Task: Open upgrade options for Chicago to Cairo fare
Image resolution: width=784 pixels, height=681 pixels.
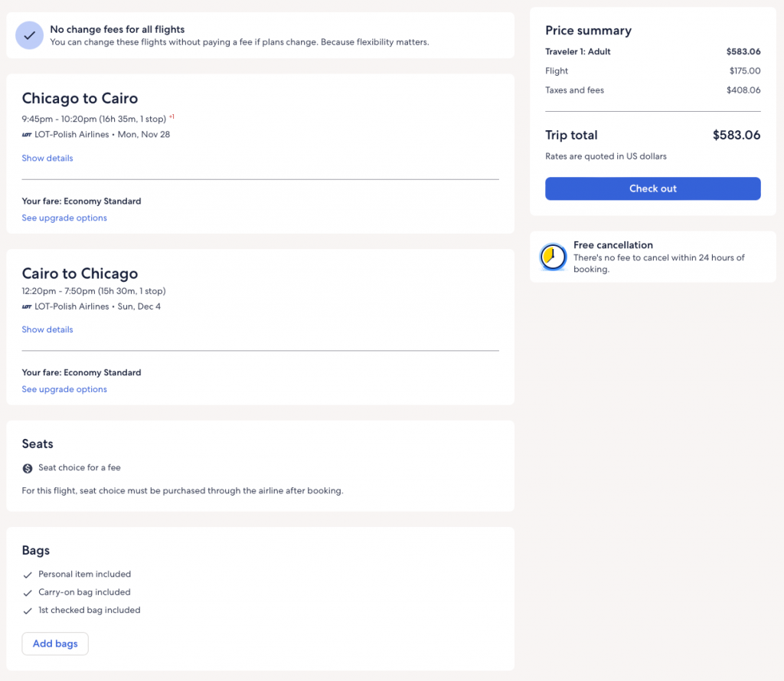Action: [64, 218]
